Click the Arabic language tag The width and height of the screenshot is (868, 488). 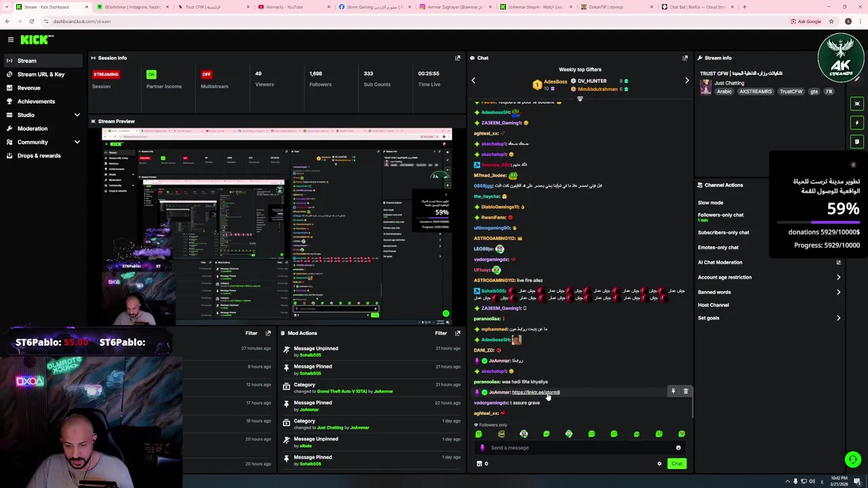tap(724, 91)
